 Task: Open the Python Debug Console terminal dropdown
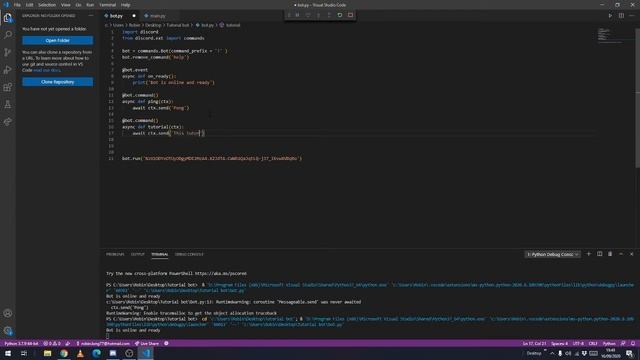point(552,254)
